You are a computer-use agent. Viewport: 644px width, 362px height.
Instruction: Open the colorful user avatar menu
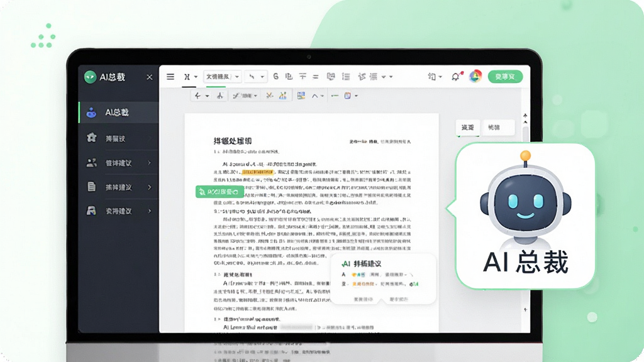tap(475, 76)
